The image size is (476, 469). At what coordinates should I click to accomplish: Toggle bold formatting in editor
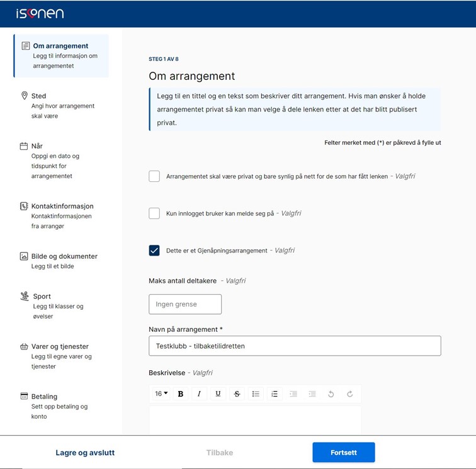click(181, 393)
